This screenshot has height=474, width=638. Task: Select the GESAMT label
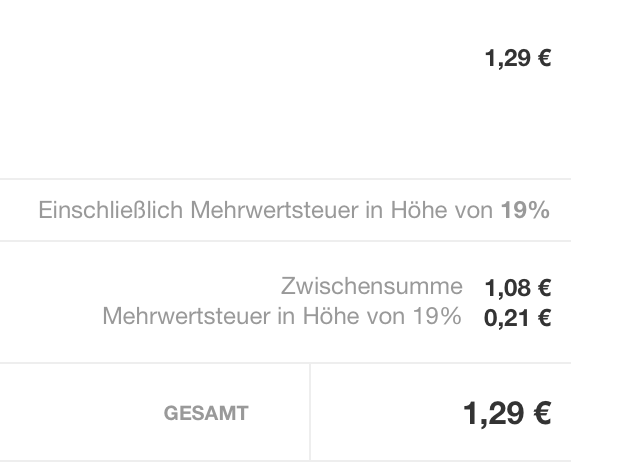[206, 413]
